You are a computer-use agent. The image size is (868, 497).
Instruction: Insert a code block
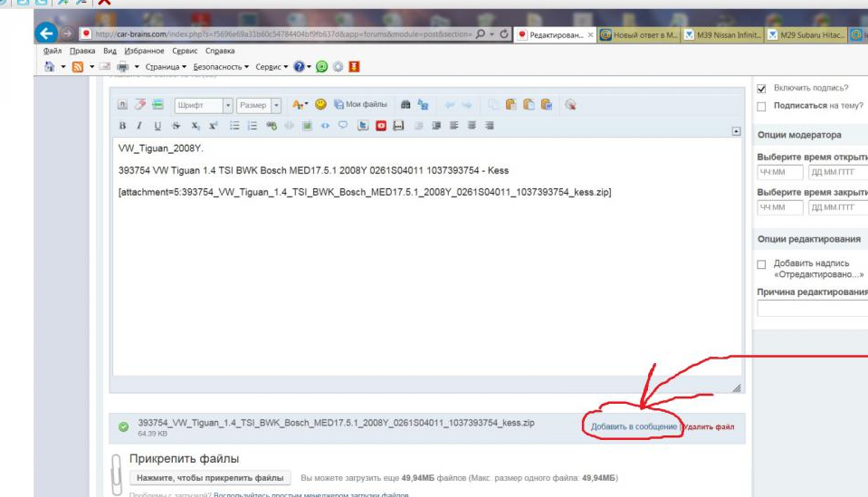pyautogui.click(x=325, y=126)
